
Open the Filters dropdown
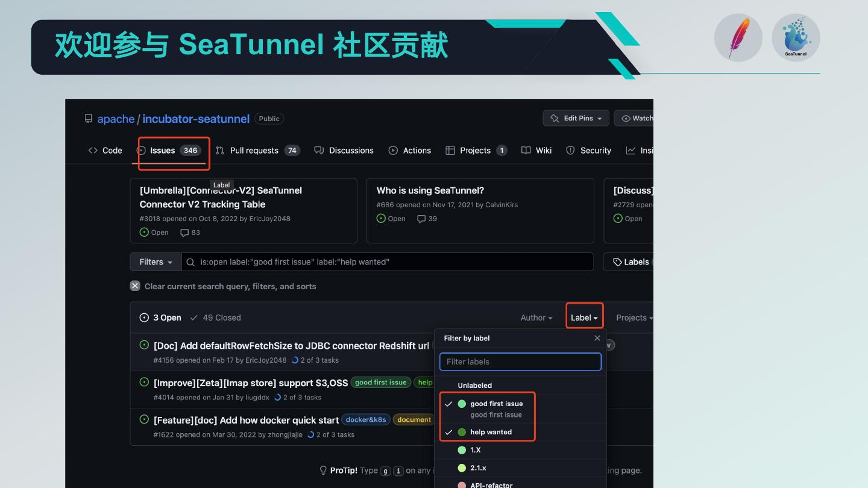click(156, 262)
